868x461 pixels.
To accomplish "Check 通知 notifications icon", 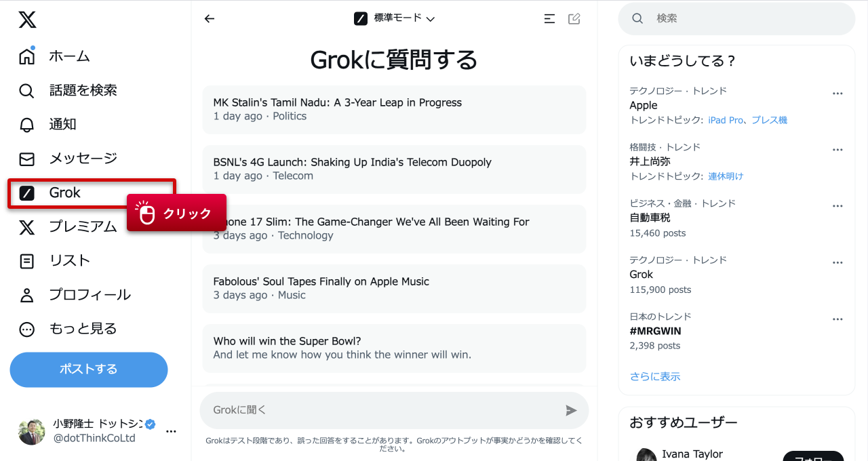I will point(27,124).
